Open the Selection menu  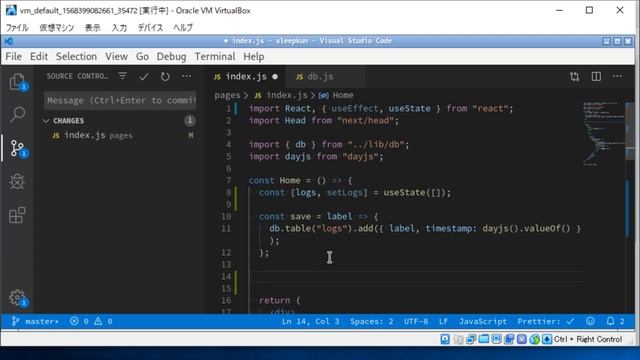(x=76, y=56)
